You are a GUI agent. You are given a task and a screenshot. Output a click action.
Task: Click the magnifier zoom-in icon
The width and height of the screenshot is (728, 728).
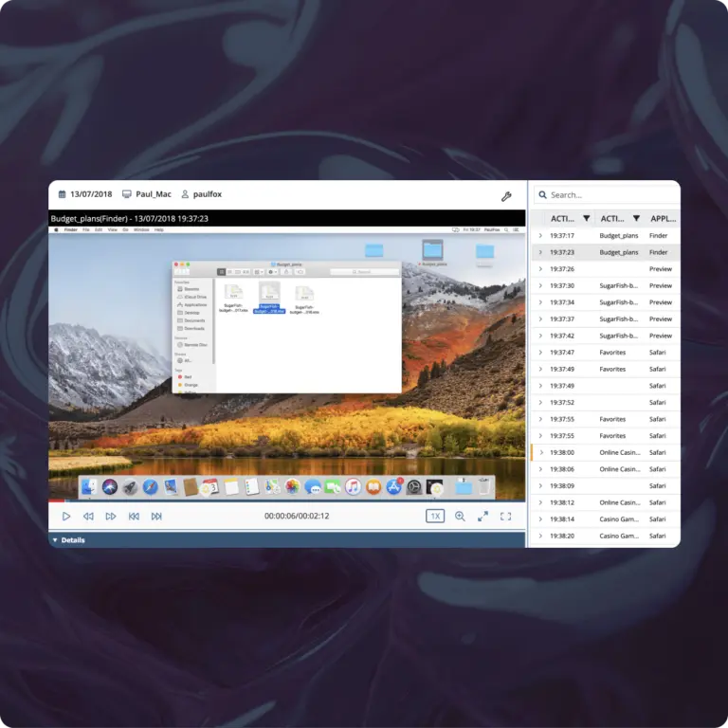(x=460, y=517)
